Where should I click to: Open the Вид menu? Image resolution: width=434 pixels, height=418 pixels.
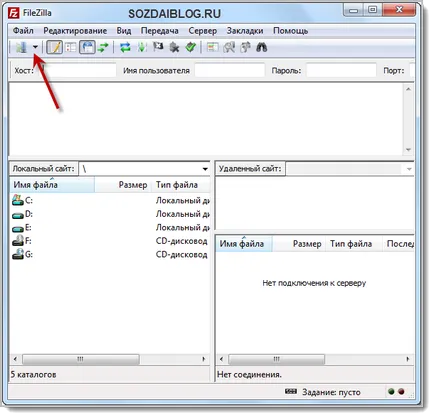[x=124, y=31]
